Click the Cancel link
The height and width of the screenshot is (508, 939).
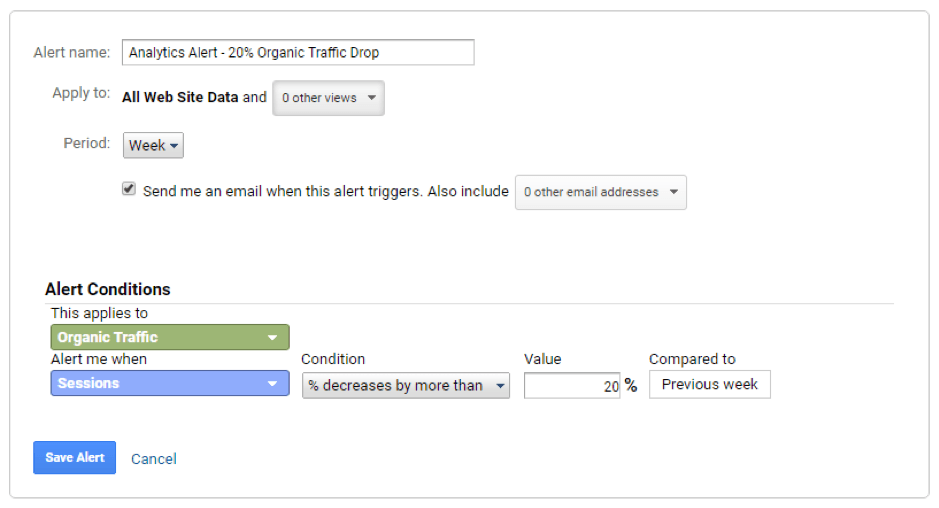[154, 459]
